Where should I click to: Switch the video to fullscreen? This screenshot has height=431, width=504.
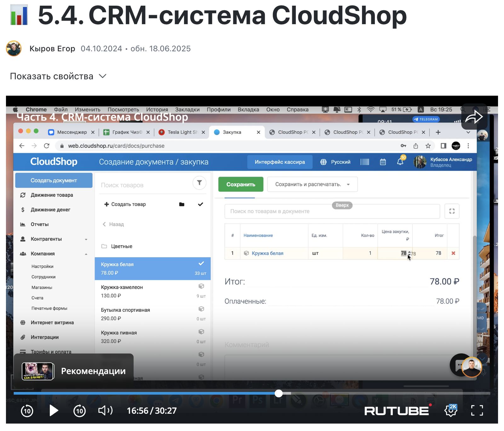(x=477, y=411)
